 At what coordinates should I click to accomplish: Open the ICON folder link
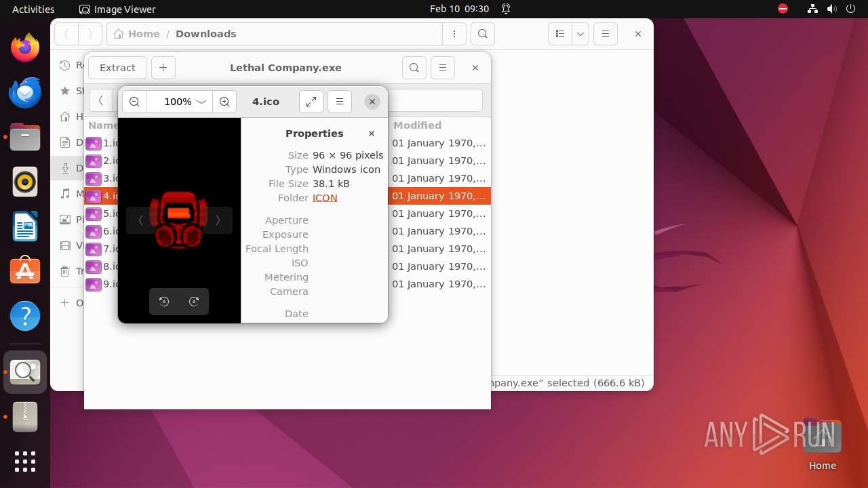pyautogui.click(x=325, y=198)
